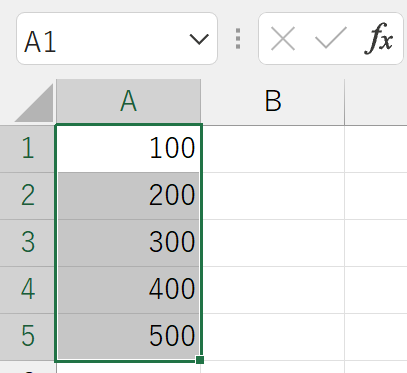Select empty cell B1
Image resolution: width=407 pixels, height=373 pixels.
(273, 148)
